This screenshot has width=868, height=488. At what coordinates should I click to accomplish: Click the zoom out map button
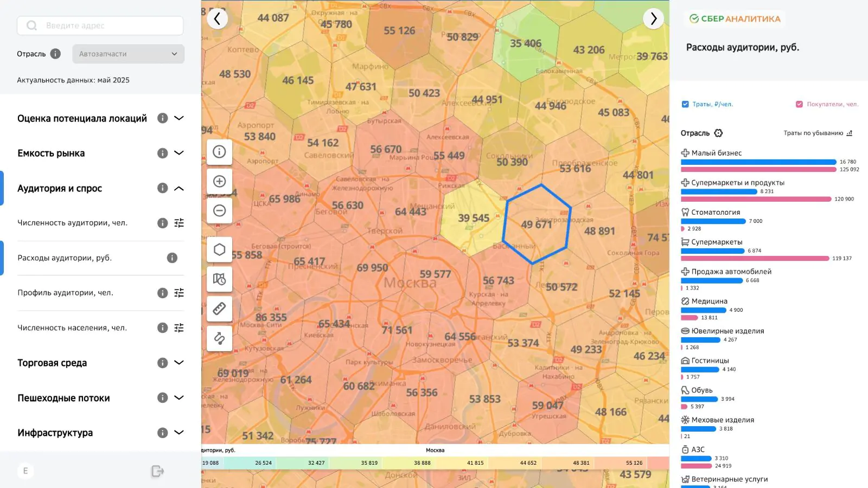click(219, 210)
